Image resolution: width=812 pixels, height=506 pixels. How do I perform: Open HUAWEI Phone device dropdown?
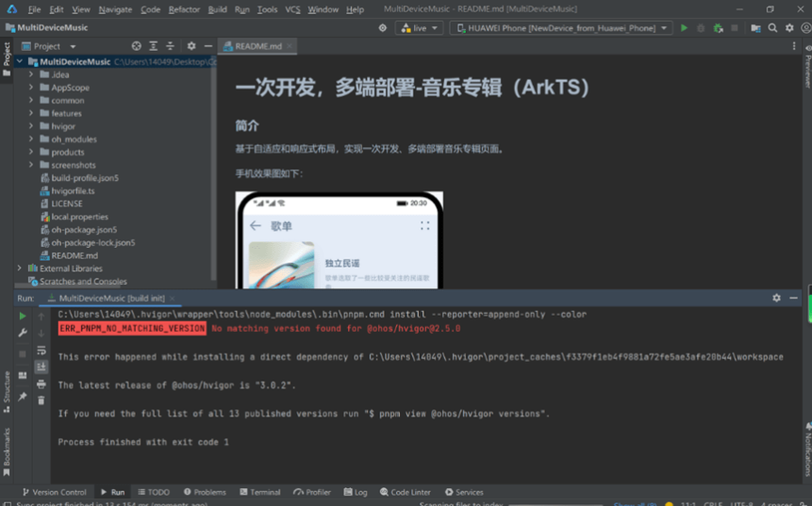[561, 28]
